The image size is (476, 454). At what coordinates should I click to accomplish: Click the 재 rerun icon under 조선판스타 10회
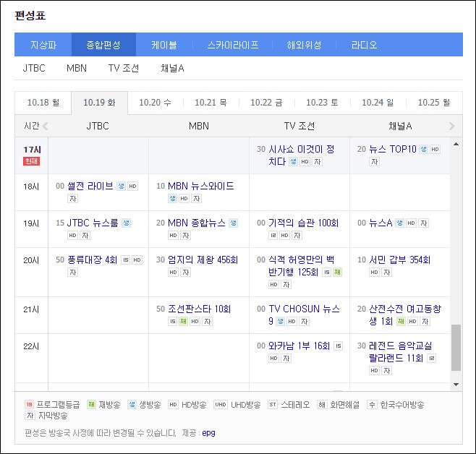[183, 322]
